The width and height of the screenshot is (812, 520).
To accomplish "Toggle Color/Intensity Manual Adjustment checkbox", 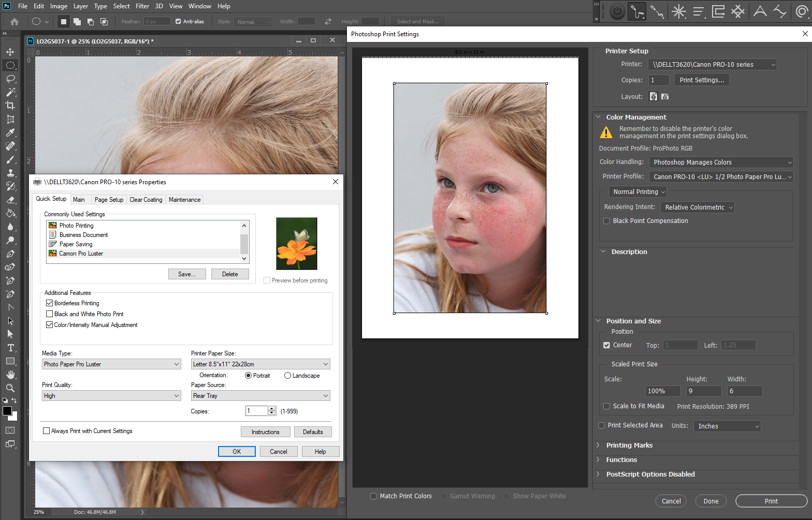I will tap(50, 325).
